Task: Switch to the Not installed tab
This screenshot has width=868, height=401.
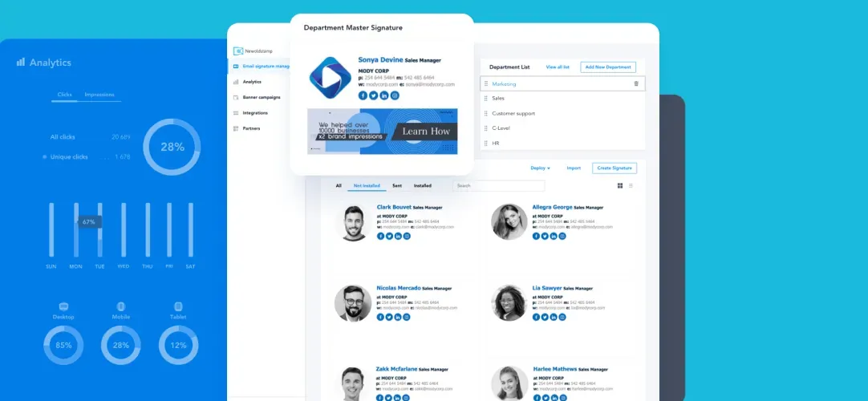Action: pos(367,186)
